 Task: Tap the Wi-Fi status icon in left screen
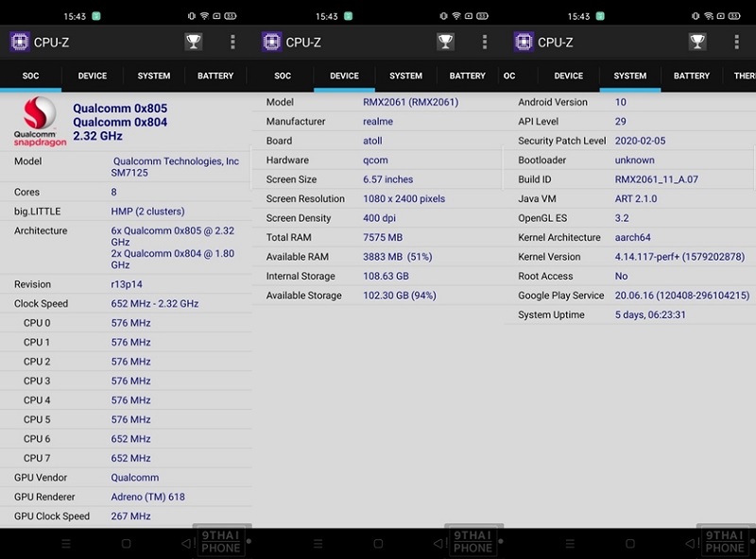click(x=204, y=16)
